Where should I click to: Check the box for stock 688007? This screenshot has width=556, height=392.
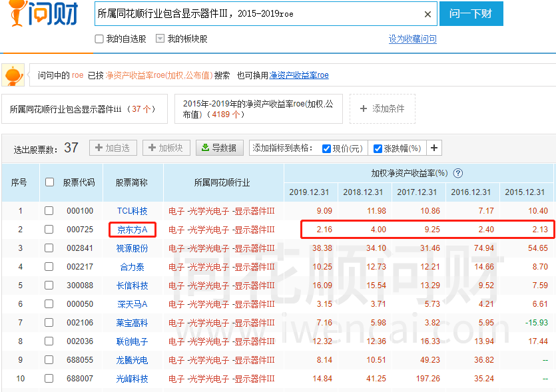point(49,379)
